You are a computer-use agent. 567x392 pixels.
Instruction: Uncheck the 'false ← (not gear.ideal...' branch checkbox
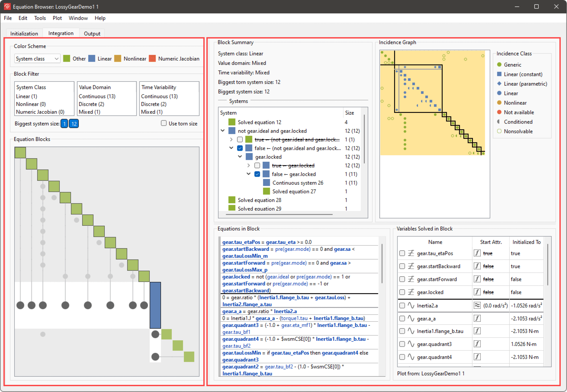coord(240,148)
